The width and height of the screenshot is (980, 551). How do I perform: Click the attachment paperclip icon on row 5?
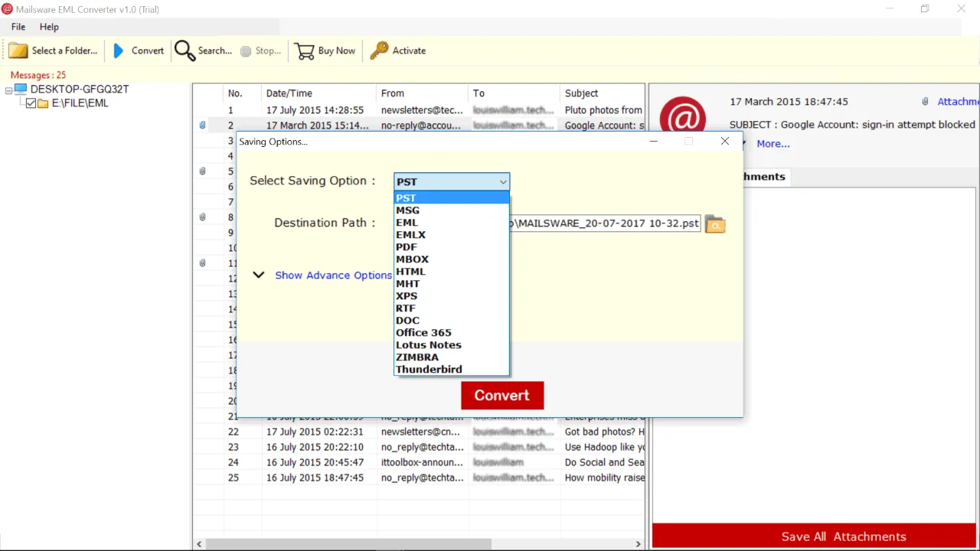pos(203,171)
